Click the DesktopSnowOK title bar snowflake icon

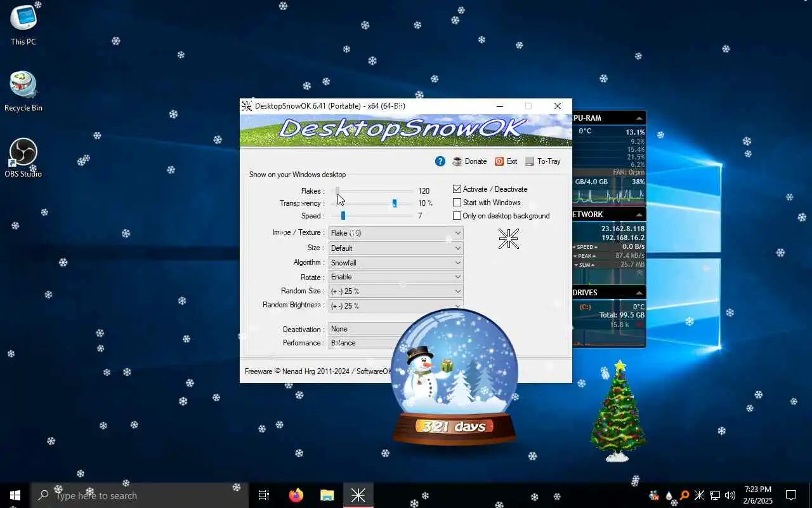247,106
